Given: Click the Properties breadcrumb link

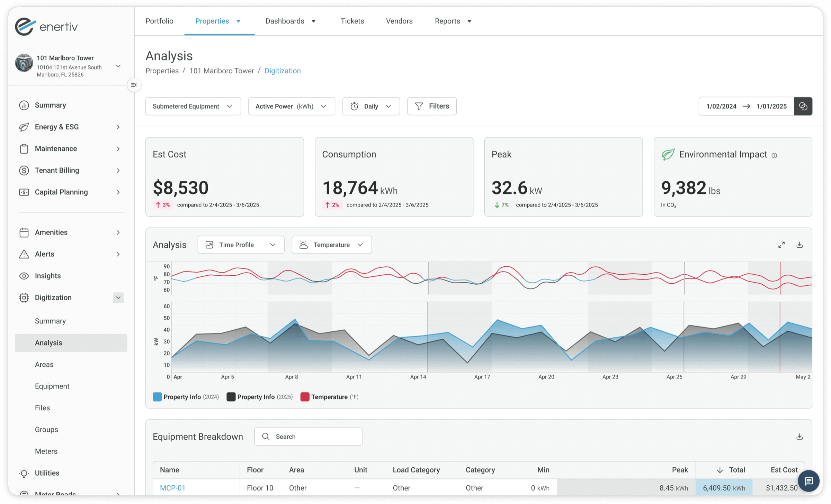Looking at the screenshot, I should [x=162, y=71].
